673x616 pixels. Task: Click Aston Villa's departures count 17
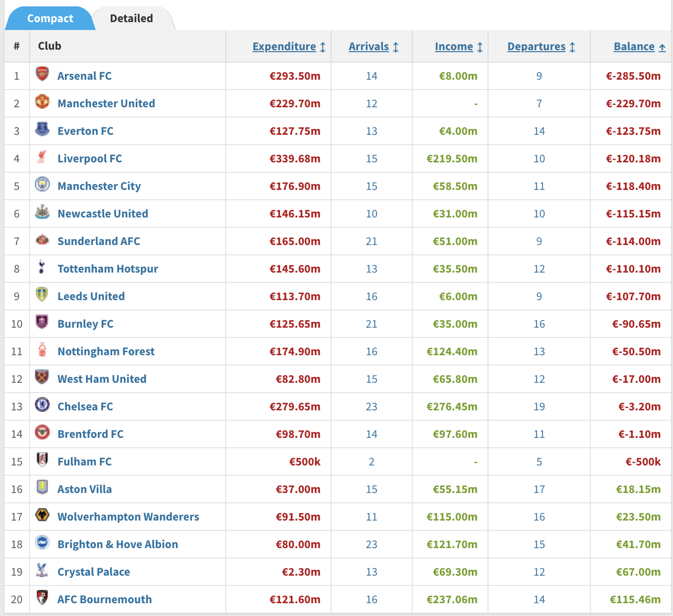[539, 489]
